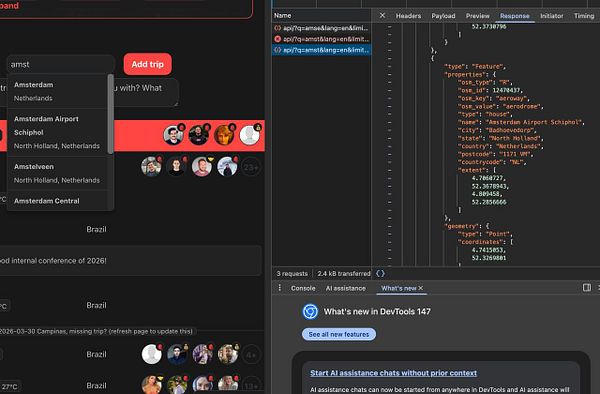Open the drawer three-dot menu

pos(280,288)
